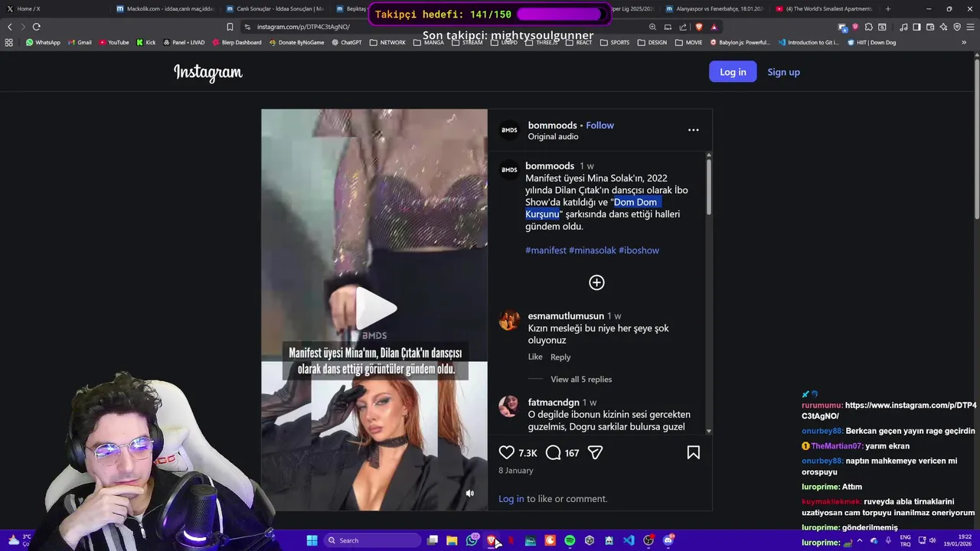
Task: Expand MANGA bookmarks folder
Action: tap(428, 42)
